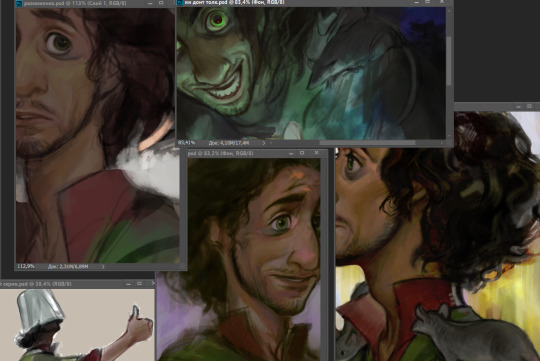Select the ви донт толк.psd title bar

click(x=315, y=3)
